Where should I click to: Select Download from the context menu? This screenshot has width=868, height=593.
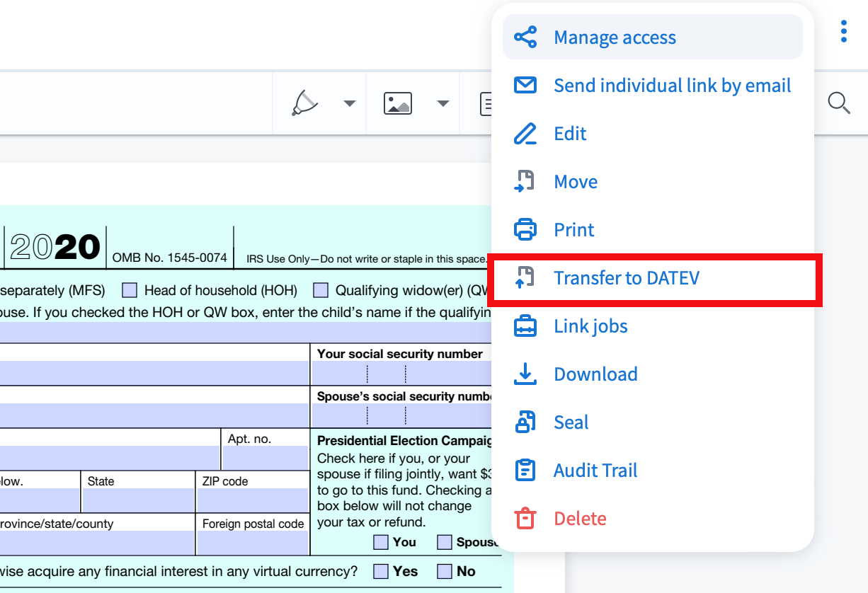click(x=595, y=374)
